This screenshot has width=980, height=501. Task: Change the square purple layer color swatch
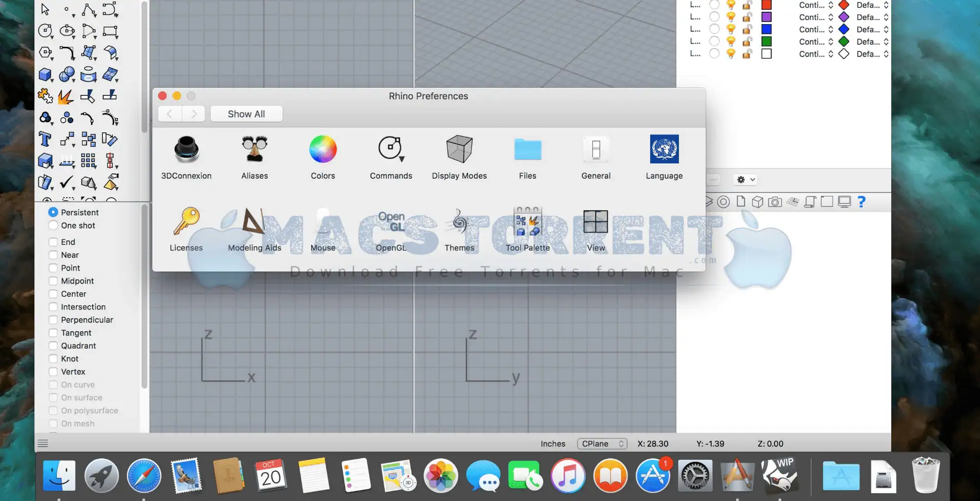(x=767, y=17)
